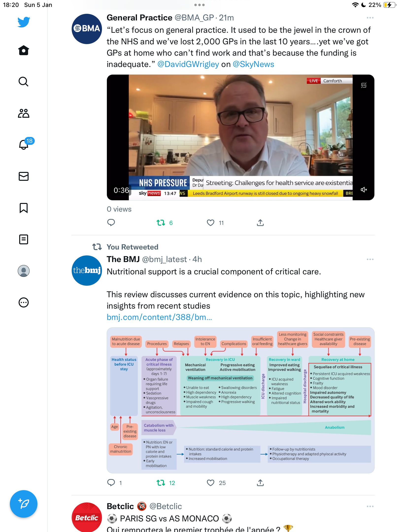Open more options on General Practice tweet
The height and width of the screenshot is (532, 399).
(x=370, y=18)
